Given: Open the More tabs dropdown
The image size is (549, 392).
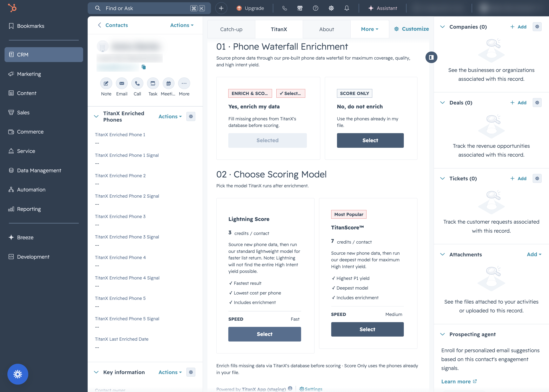Looking at the screenshot, I should 370,29.
